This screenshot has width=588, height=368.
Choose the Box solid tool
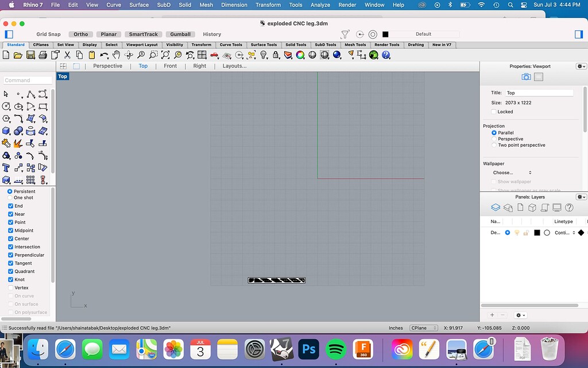coord(6,131)
